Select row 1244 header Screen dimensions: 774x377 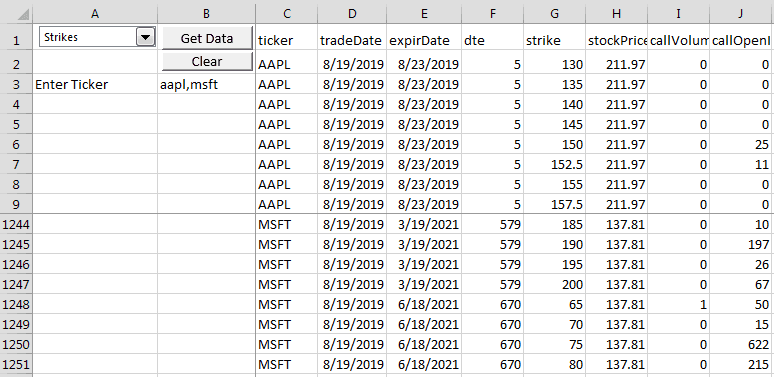point(16,225)
